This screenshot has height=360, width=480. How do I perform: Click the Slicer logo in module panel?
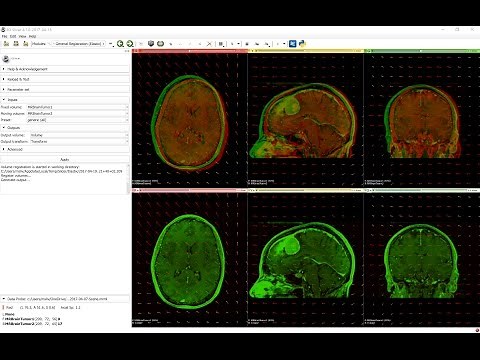(6, 59)
